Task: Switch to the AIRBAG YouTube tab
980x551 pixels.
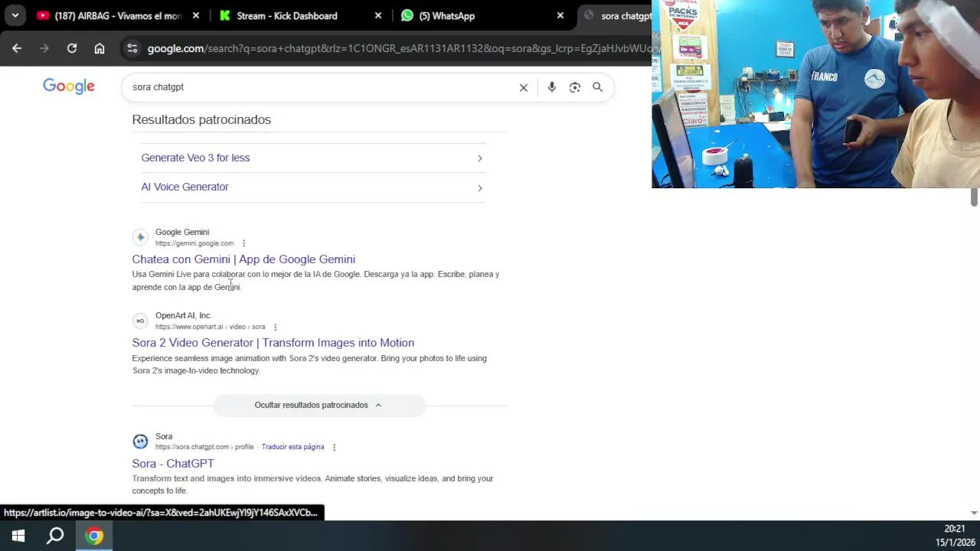Action: click(x=119, y=15)
